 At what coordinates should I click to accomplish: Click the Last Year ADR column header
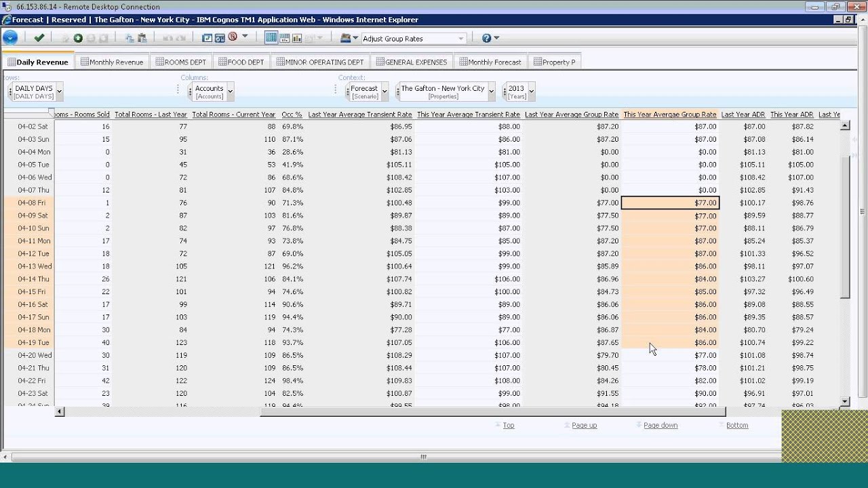click(x=743, y=115)
